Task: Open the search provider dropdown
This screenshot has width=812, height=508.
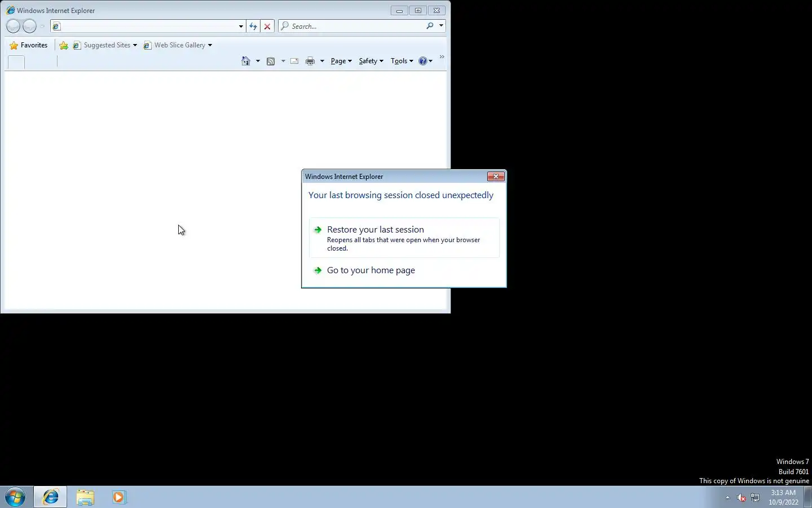Action: pyautogui.click(x=441, y=26)
